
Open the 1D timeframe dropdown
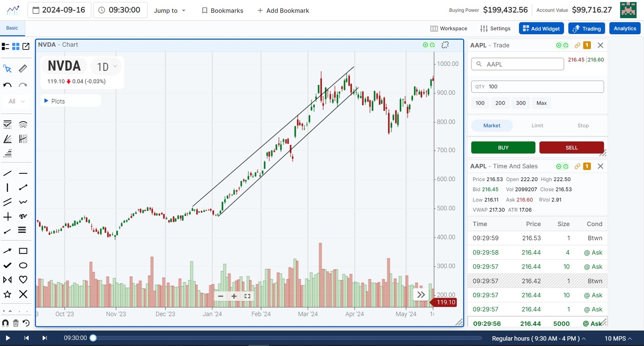point(106,66)
